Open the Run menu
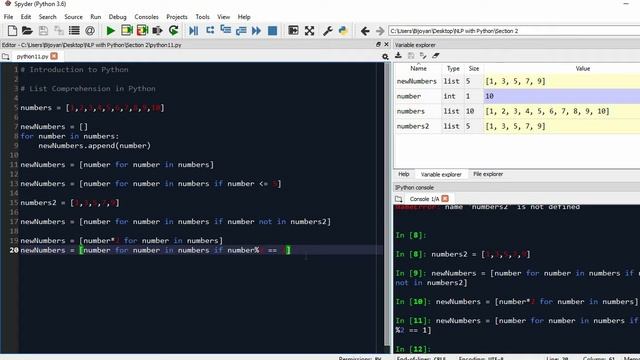The width and height of the screenshot is (640, 360). [x=96, y=17]
